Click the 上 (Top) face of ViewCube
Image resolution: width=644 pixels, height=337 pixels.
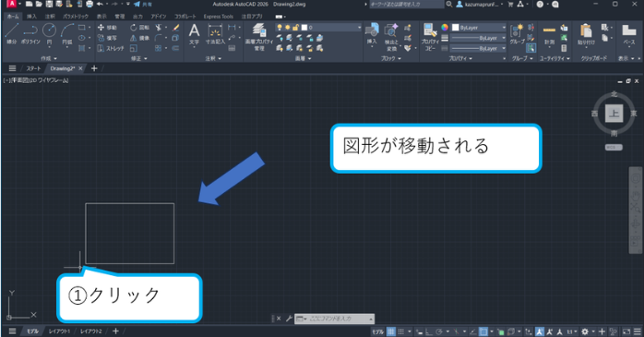coord(614,114)
